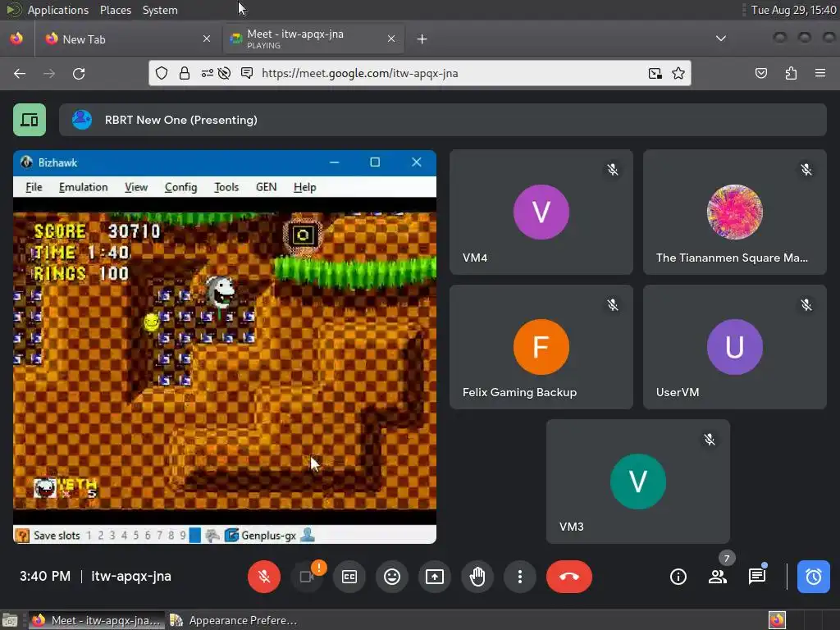Unmute the microphone in Meet controls
840x630 pixels.
263,577
